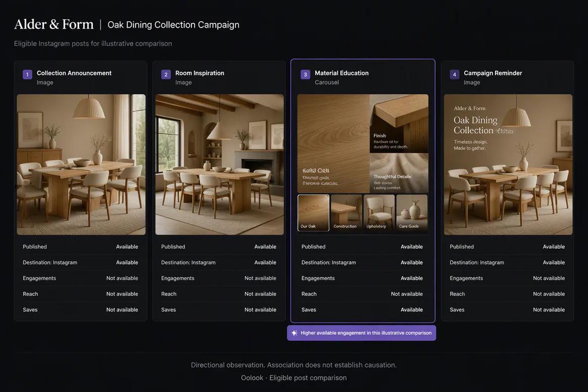Click the number 4 badge on Campaign Reminder
Viewport: 588px width, 392px height.
pos(454,74)
